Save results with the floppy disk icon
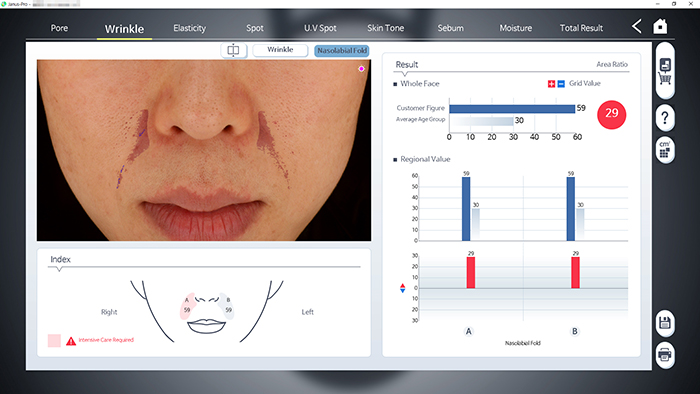The width and height of the screenshot is (700, 394). tap(665, 323)
